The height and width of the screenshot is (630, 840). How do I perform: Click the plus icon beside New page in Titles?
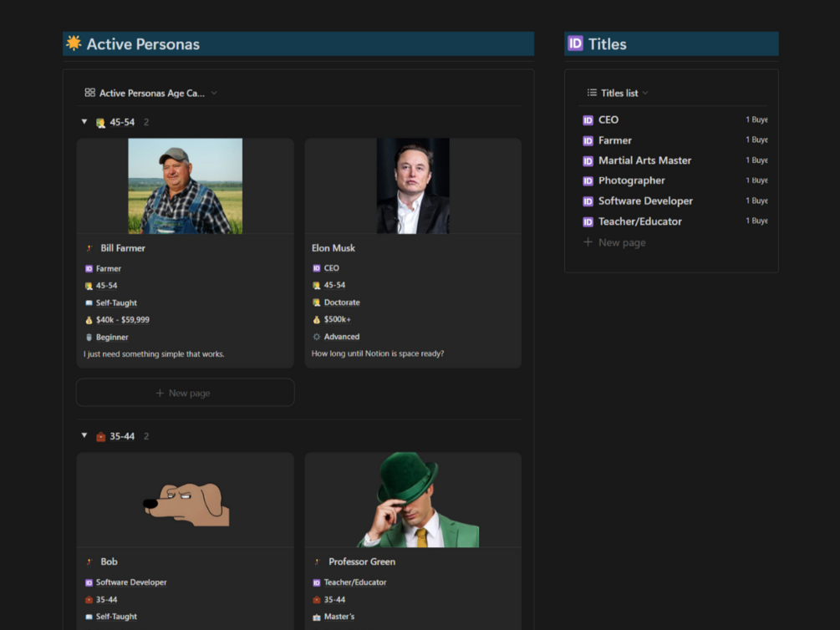click(x=588, y=242)
